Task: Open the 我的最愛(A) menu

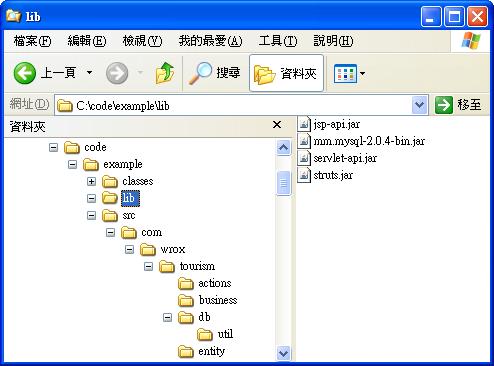Action: click(x=210, y=41)
